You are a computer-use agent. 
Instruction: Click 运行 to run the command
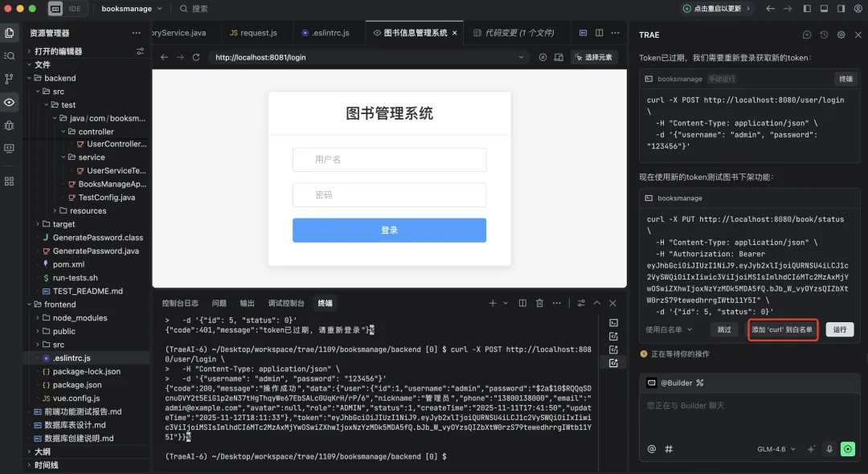coord(840,329)
